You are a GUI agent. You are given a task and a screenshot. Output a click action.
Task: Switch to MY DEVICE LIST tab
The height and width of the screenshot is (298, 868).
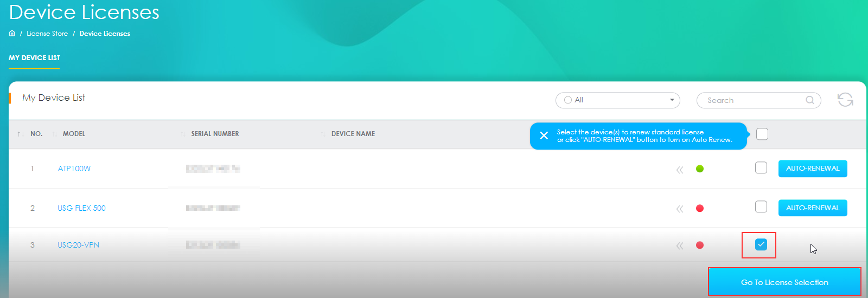34,58
